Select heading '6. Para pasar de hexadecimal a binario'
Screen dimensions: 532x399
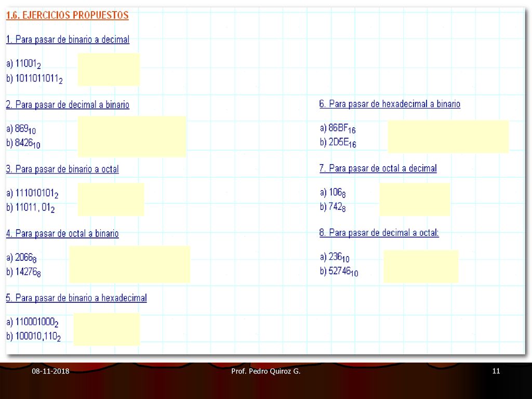390,104
